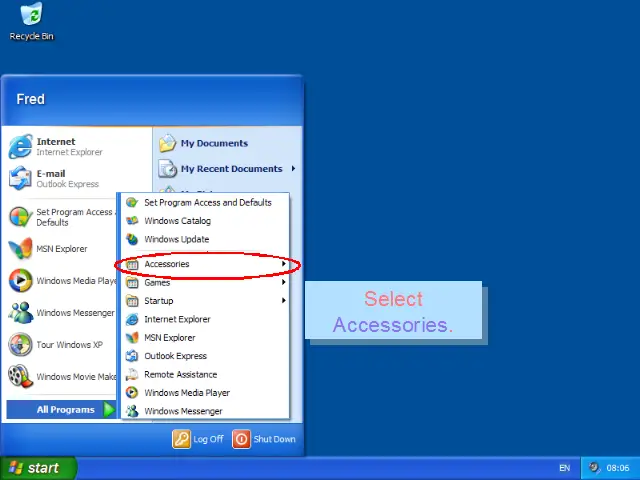Click the My Documents folder icon

(x=167, y=143)
